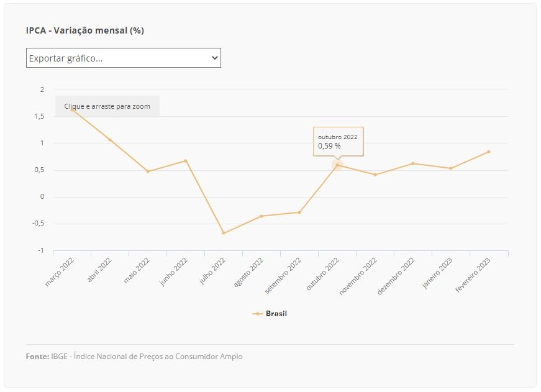Select the maio 2022 data point
Screen dimensions: 541x392
pos(148,171)
